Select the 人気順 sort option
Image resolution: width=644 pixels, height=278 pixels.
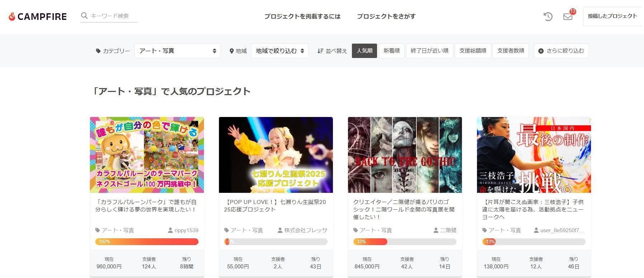(364, 51)
